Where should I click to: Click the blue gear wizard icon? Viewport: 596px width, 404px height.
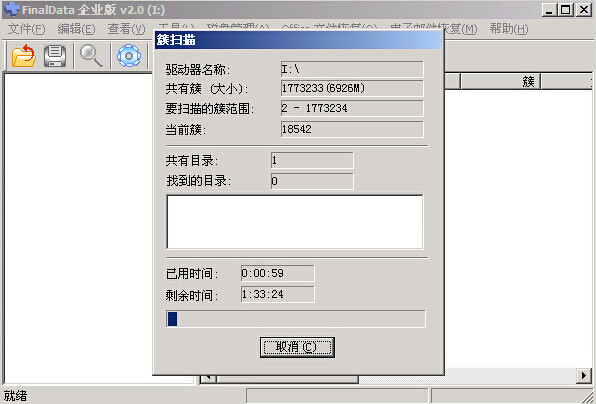[129, 56]
